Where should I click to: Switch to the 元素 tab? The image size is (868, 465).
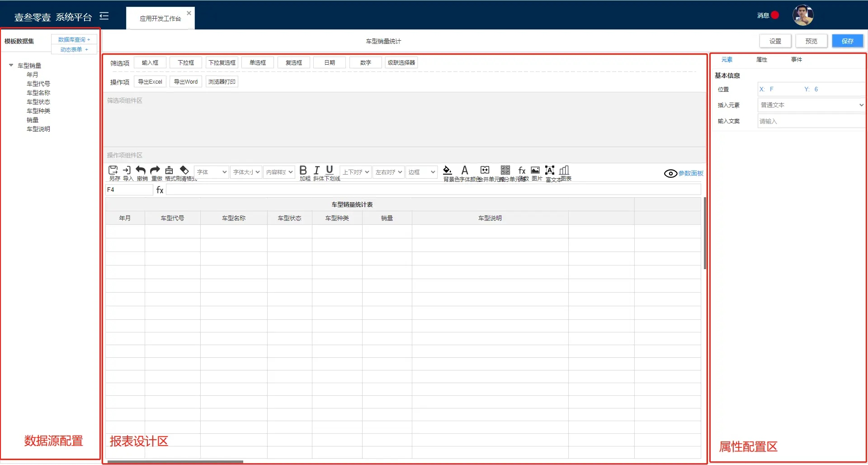727,60
